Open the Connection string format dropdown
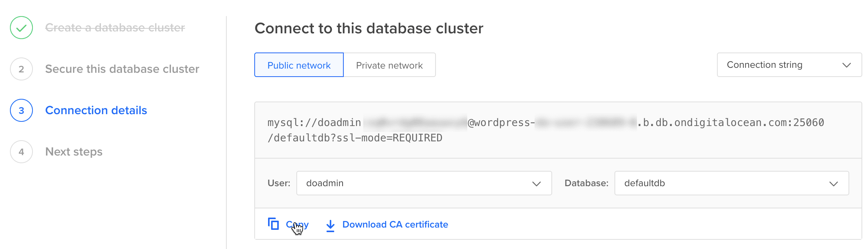This screenshot has height=249, width=868. pos(789,65)
